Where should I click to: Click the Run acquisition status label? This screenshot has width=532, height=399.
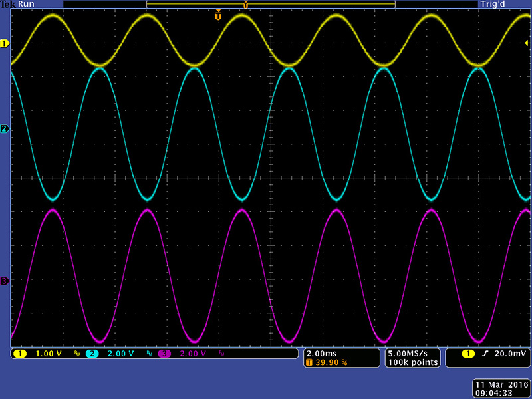27,4
